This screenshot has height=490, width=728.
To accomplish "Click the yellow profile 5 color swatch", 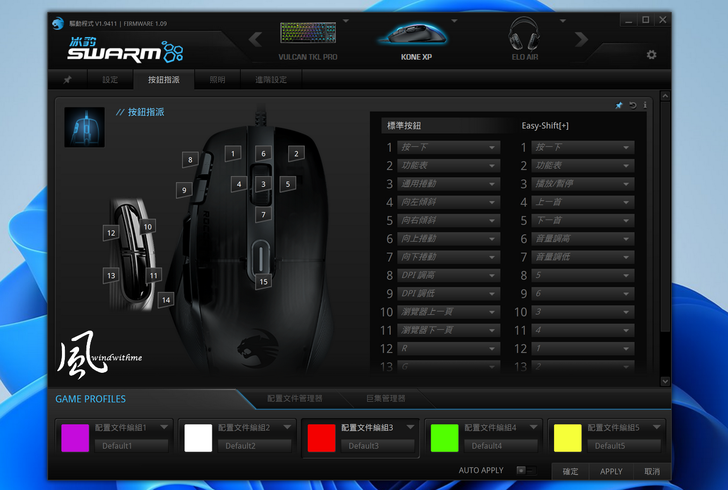I will click(x=568, y=438).
